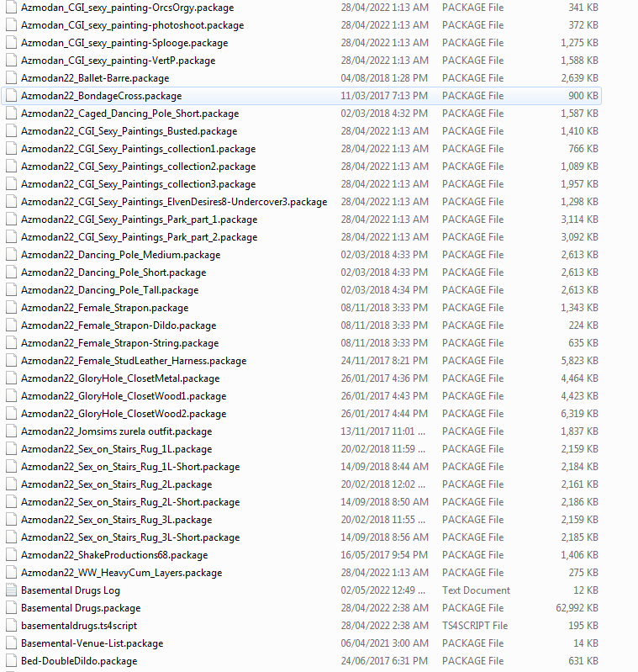The height and width of the screenshot is (672, 638).
Task: Click the Text Document type label
Action: (476, 590)
